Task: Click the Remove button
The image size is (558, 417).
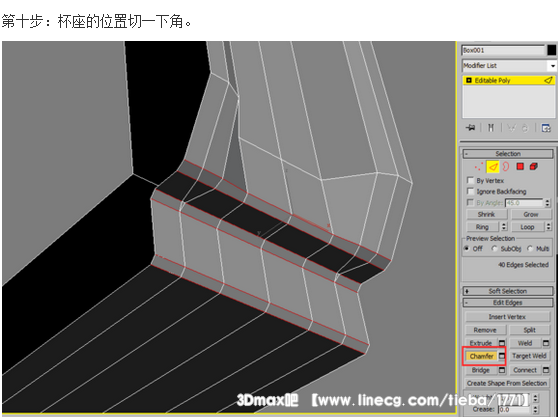Action: click(485, 330)
